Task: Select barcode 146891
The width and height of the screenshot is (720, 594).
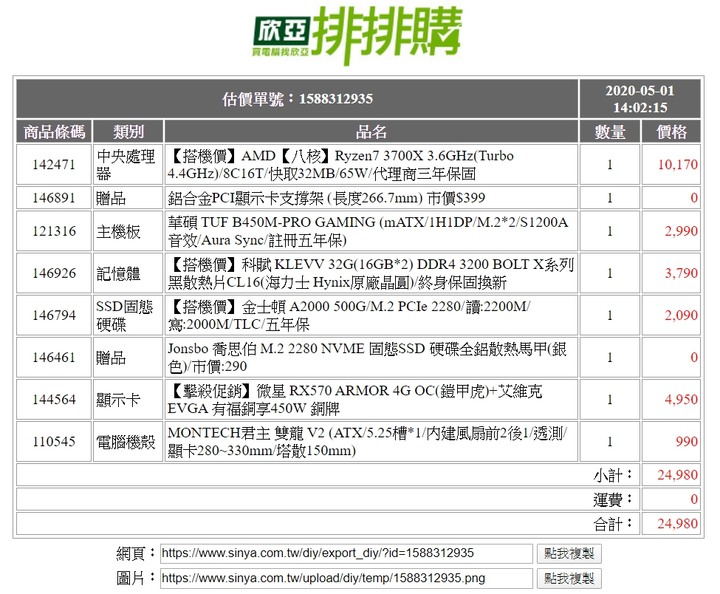Action: [54, 198]
